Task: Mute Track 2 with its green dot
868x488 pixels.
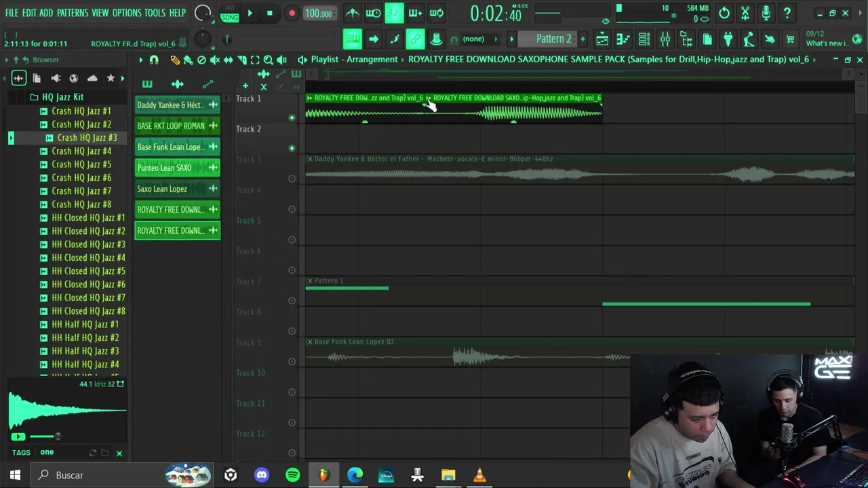Action: (x=292, y=148)
